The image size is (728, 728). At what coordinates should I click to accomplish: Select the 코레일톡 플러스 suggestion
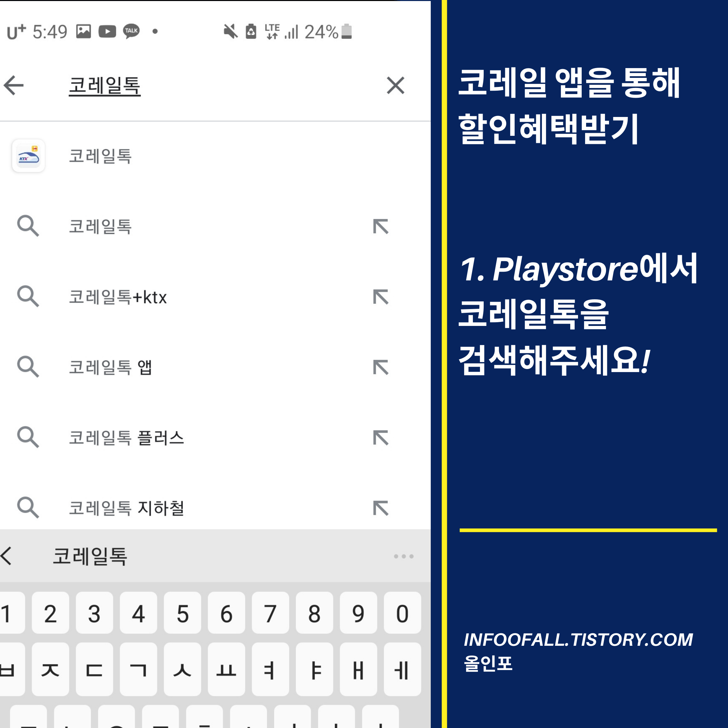coord(127,438)
